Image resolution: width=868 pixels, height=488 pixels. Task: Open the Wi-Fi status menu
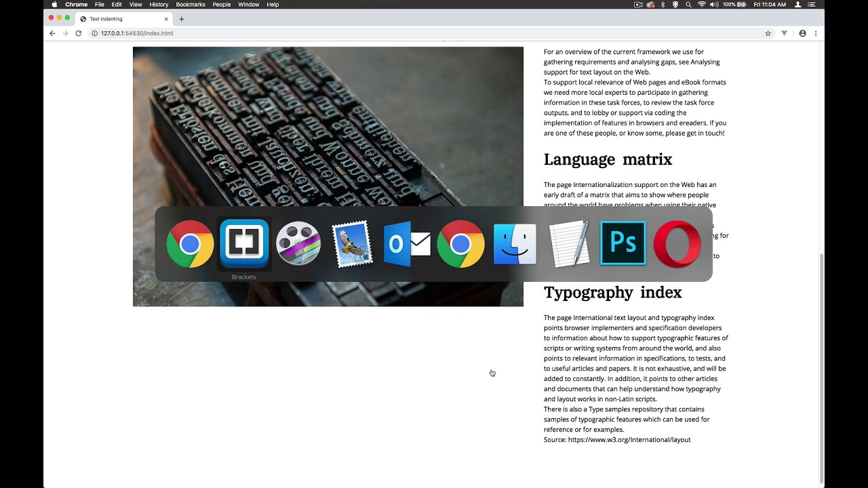pos(701,5)
